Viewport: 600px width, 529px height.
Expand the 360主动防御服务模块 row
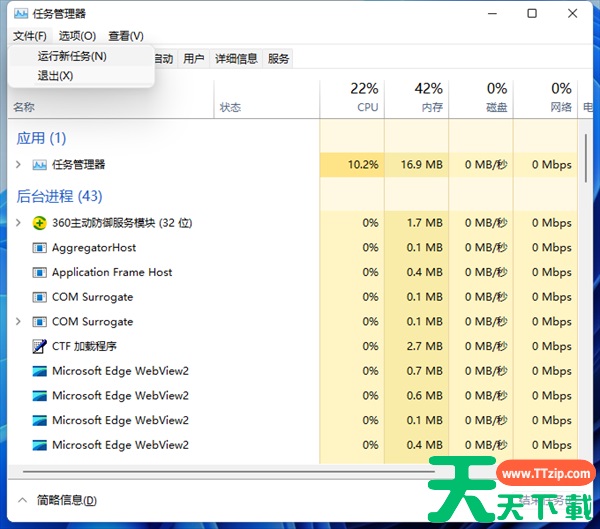coord(18,222)
